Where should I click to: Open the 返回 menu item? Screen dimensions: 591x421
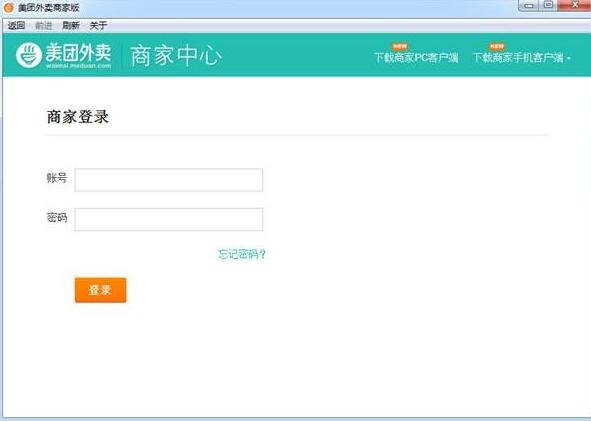click(16, 26)
